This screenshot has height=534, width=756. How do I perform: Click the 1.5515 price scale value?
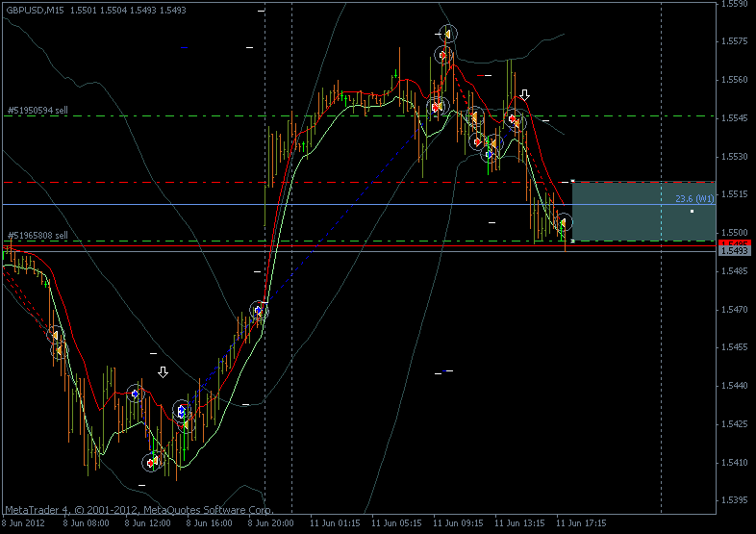coord(734,194)
